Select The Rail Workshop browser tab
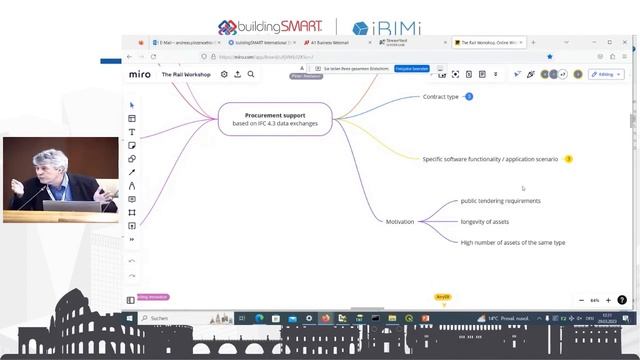Viewport: 640px width, 360px height. 489,42
